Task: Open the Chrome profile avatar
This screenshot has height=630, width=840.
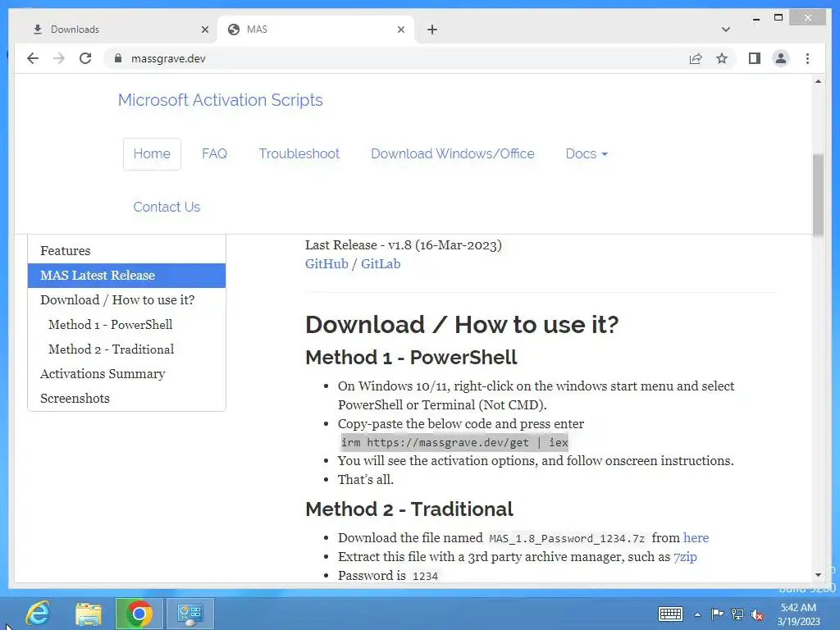Action: [x=781, y=58]
